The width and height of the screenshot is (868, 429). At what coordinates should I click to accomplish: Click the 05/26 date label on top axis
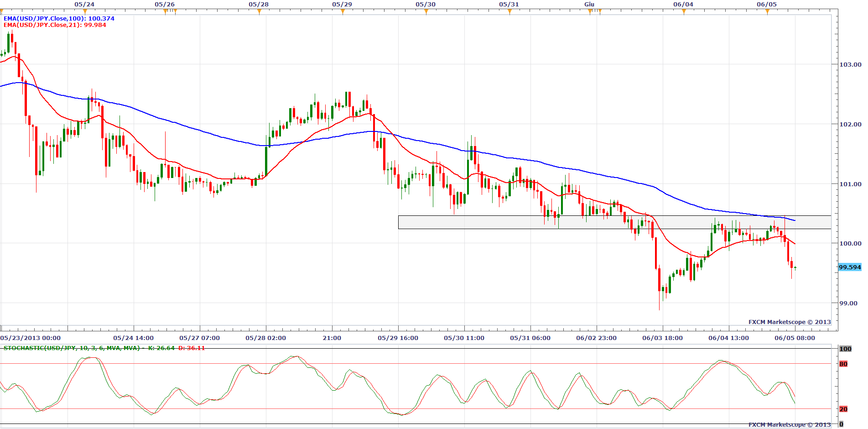pos(165,5)
